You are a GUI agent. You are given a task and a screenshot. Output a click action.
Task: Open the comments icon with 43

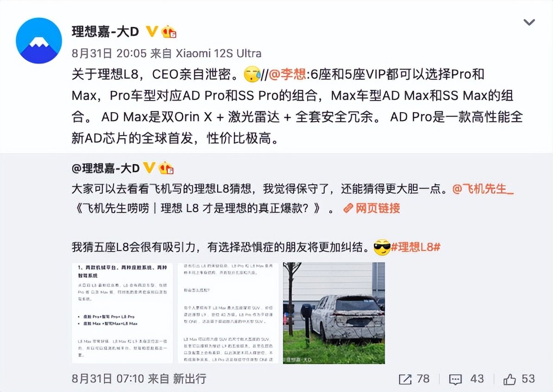(455, 379)
